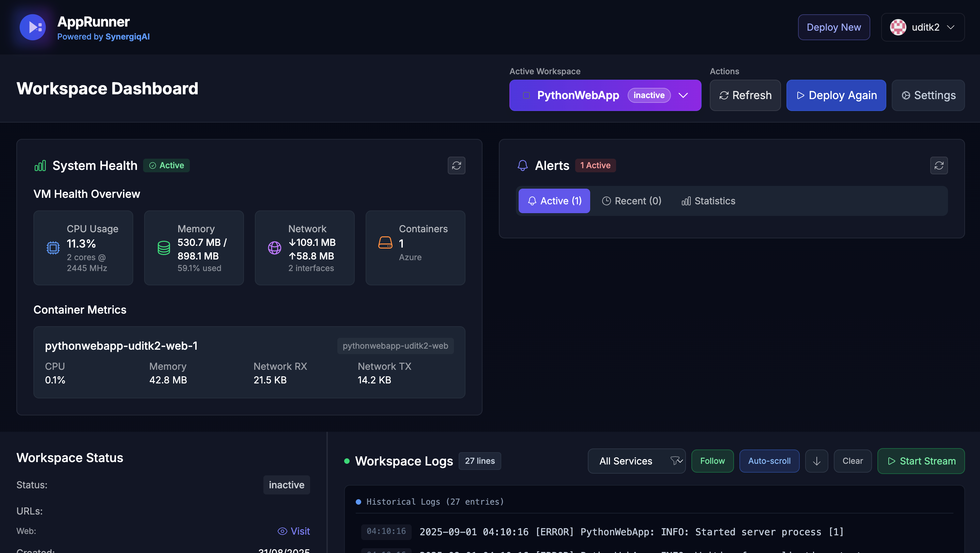
Task: Click the 11.3% CPU Usage value
Action: [x=81, y=243]
